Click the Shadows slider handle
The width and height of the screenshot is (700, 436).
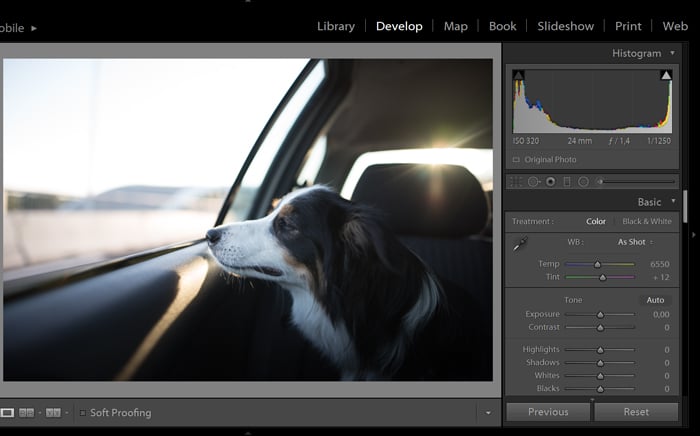pyautogui.click(x=600, y=363)
